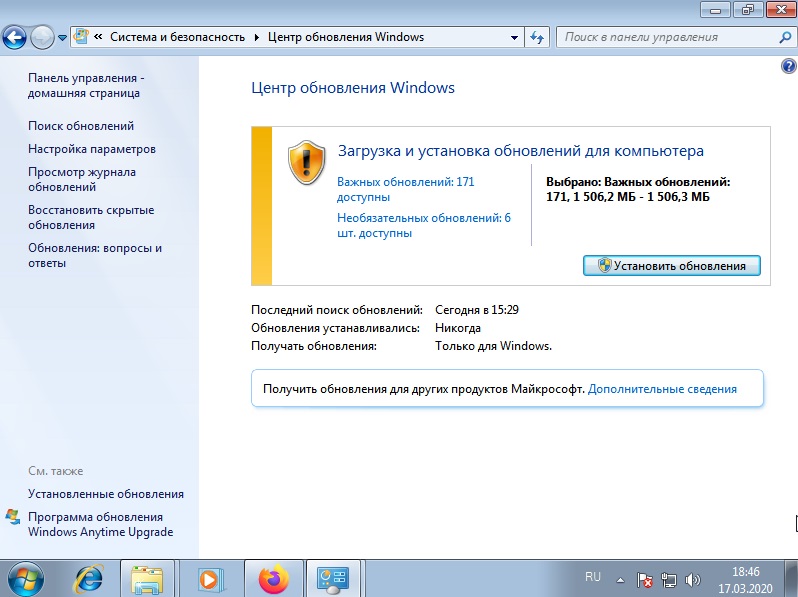Screen dimensions: 798x597
Task: Click the 'Выбрано: Важных обновлений' summary text
Action: (x=638, y=189)
